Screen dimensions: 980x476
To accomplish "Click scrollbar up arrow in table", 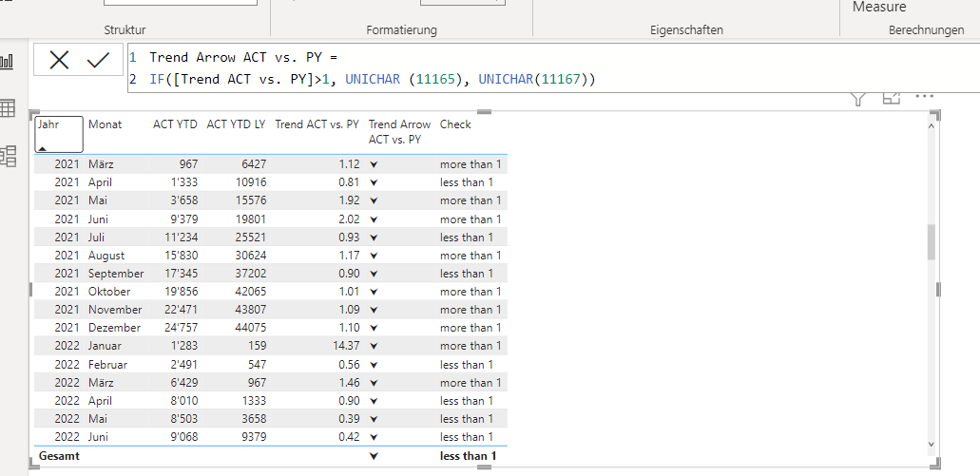I will 932,125.
